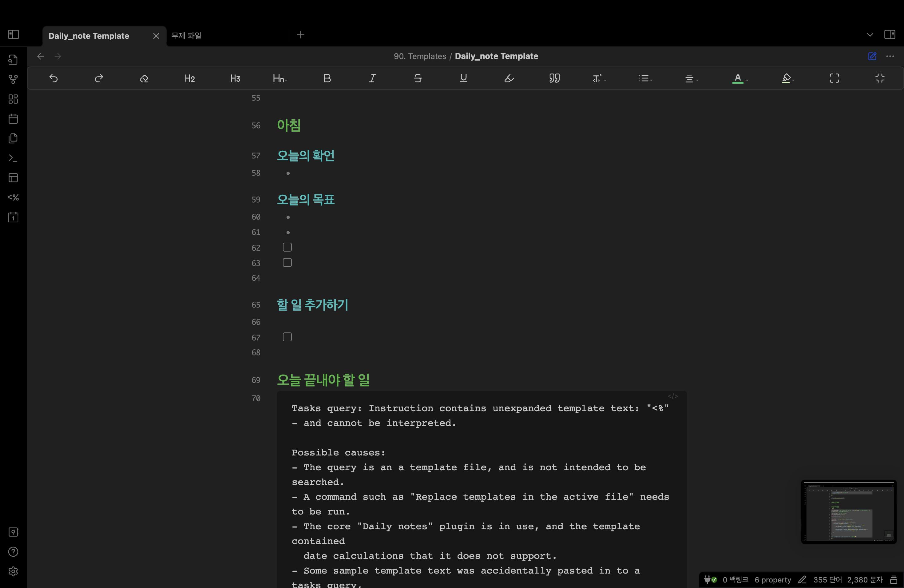Close the Daily_note Template tab
The height and width of the screenshot is (588, 904).
(156, 36)
